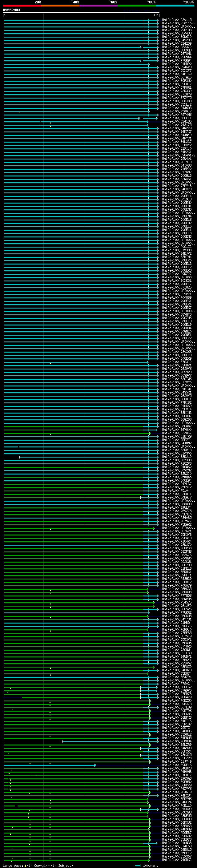Select the UniRef100_Q946X8 entry
Viewport: 197px width, 868px height.
[177, 67]
